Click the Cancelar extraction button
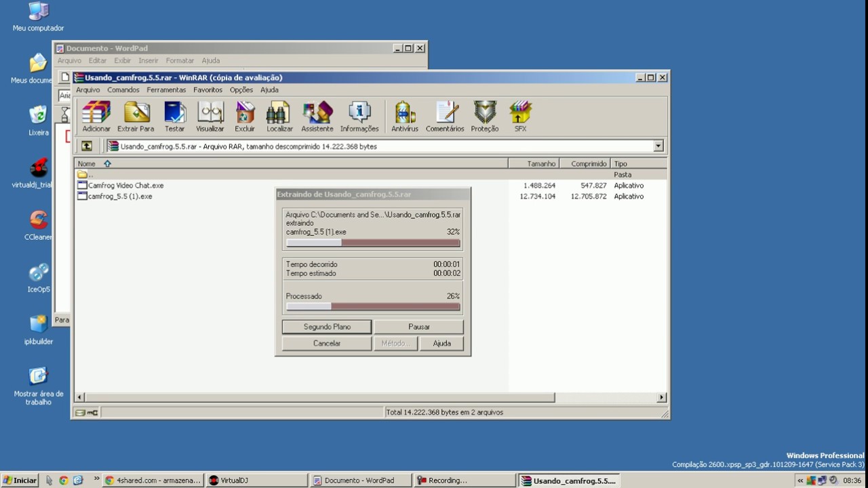868x488 pixels. point(327,344)
